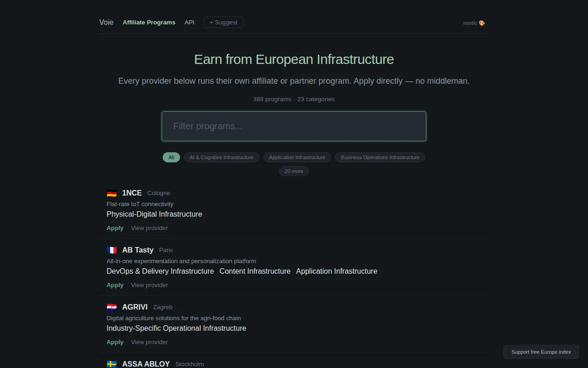Click the Cologne location text
Screen dimensions: 588x368
158,193
